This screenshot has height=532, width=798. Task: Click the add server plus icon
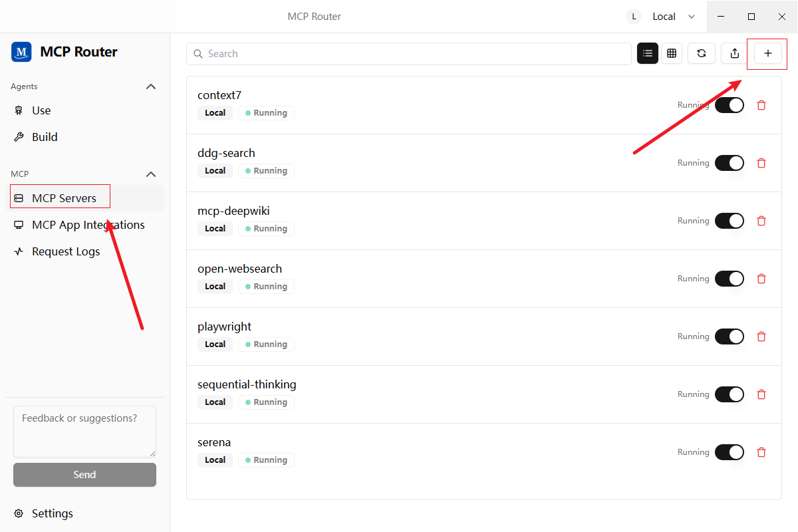(767, 54)
